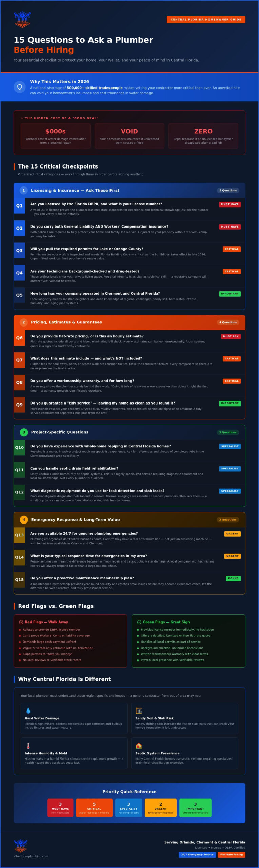This screenshot has height=868, width=259.
Task: Click the Flat-Rate Pricing footer button
Action: [x=232, y=854]
